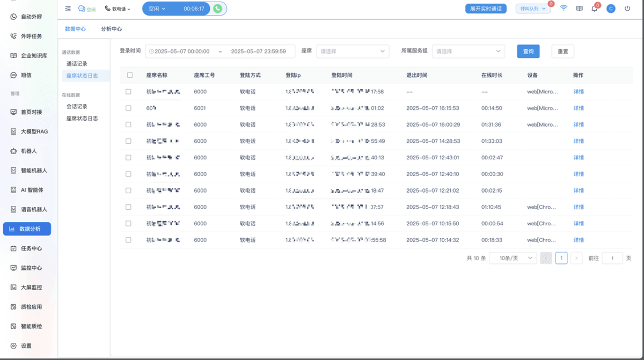Viewport: 644px width, 360px height.
Task: Open the bell notifications icon
Action: coord(595,9)
